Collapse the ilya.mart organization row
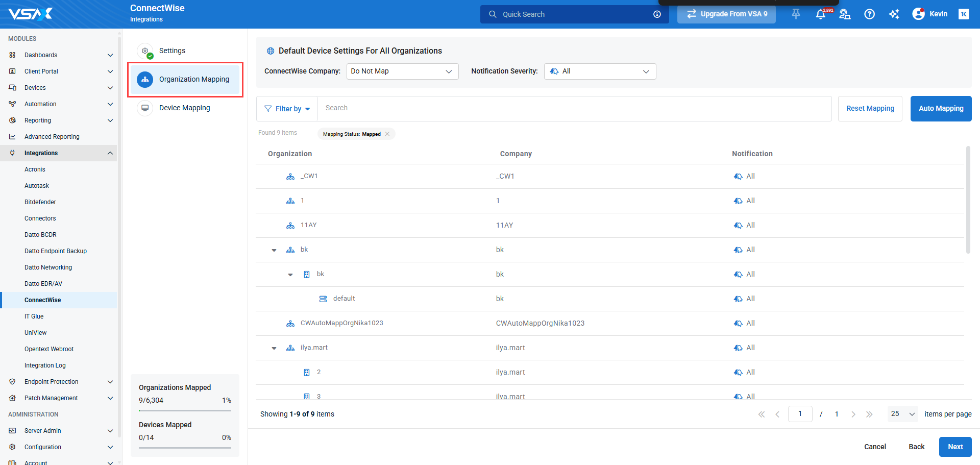 [x=274, y=348]
